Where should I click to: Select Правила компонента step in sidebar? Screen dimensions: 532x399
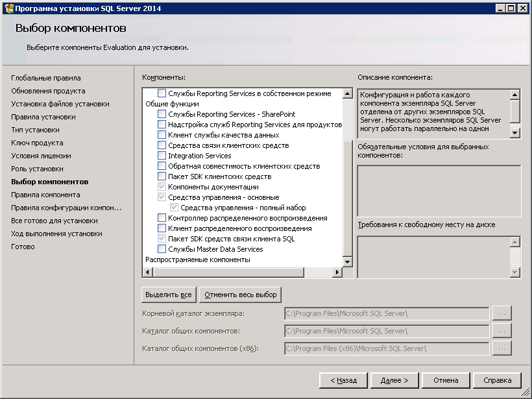pyautogui.click(x=45, y=195)
